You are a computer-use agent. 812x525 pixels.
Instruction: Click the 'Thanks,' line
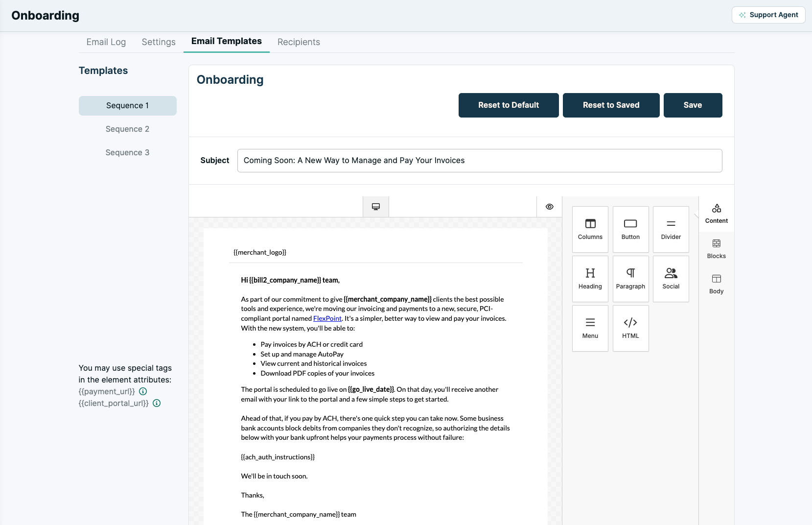point(253,495)
